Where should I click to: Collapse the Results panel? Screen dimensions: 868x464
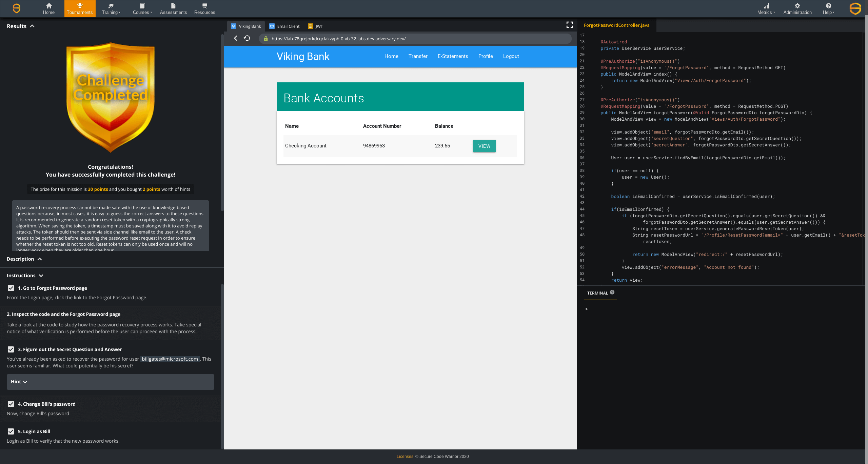32,25
